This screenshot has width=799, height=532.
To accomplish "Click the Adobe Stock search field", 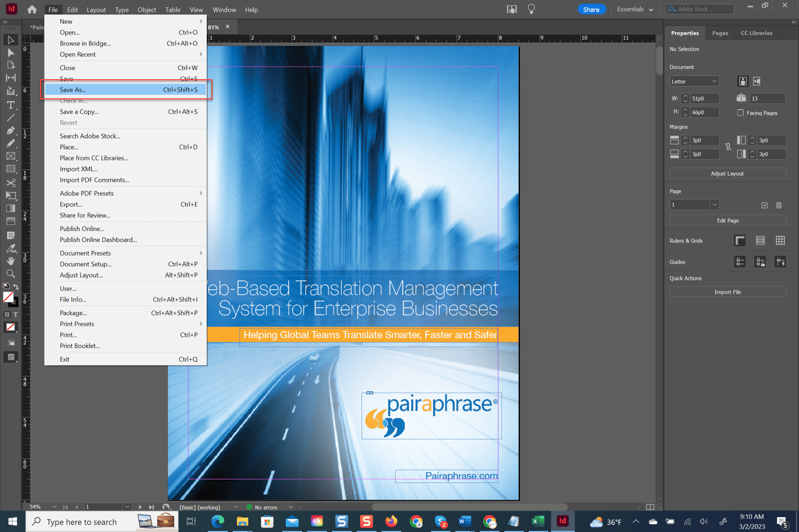I will (x=699, y=10).
